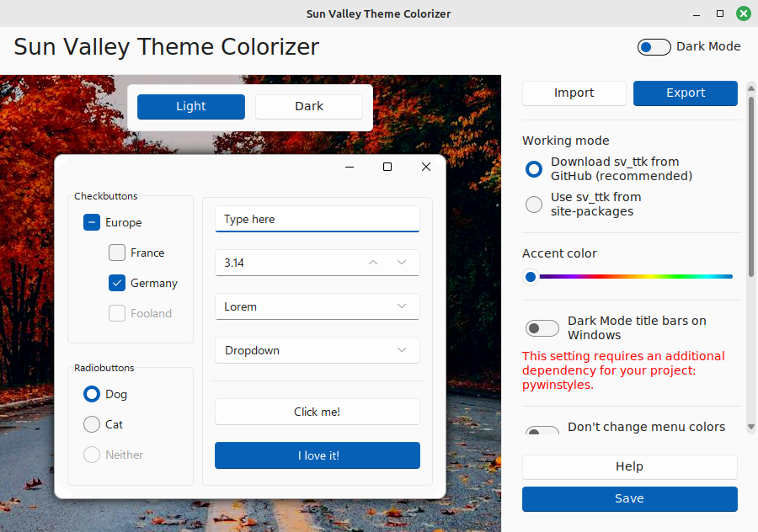Click the Accent color label
758x532 pixels.
(x=559, y=253)
